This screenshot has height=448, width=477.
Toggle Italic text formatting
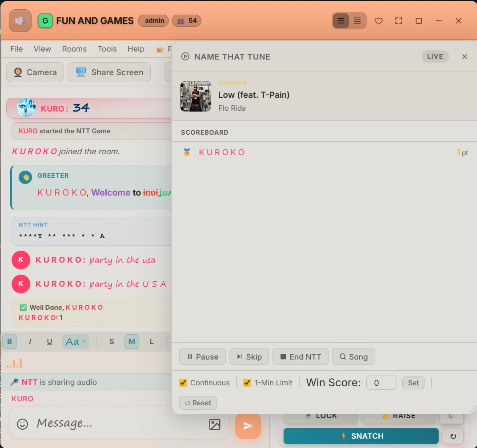click(30, 341)
